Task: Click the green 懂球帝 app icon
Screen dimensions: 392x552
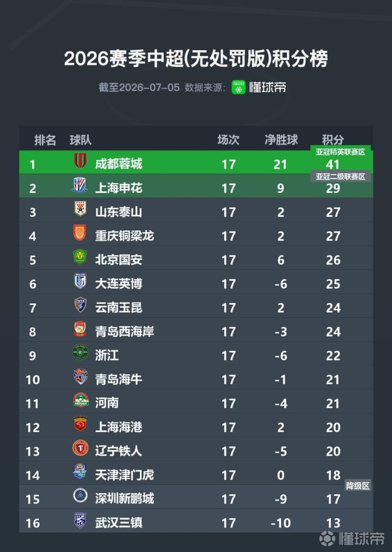Action: pyautogui.click(x=238, y=87)
